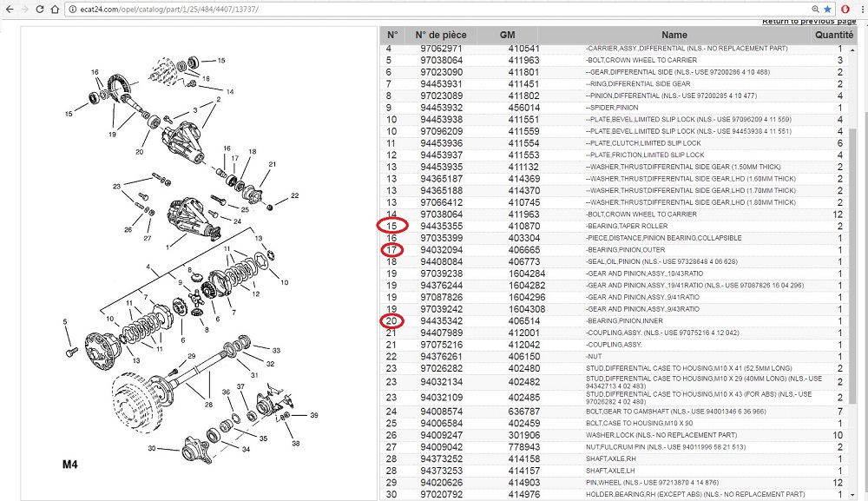The width and height of the screenshot is (868, 501).
Task: Reload the page with refresh icon
Action: (x=40, y=9)
